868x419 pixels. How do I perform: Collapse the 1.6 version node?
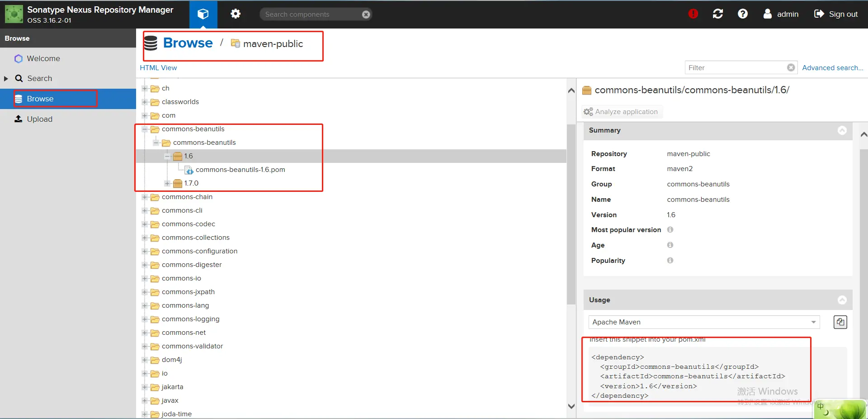coord(167,156)
